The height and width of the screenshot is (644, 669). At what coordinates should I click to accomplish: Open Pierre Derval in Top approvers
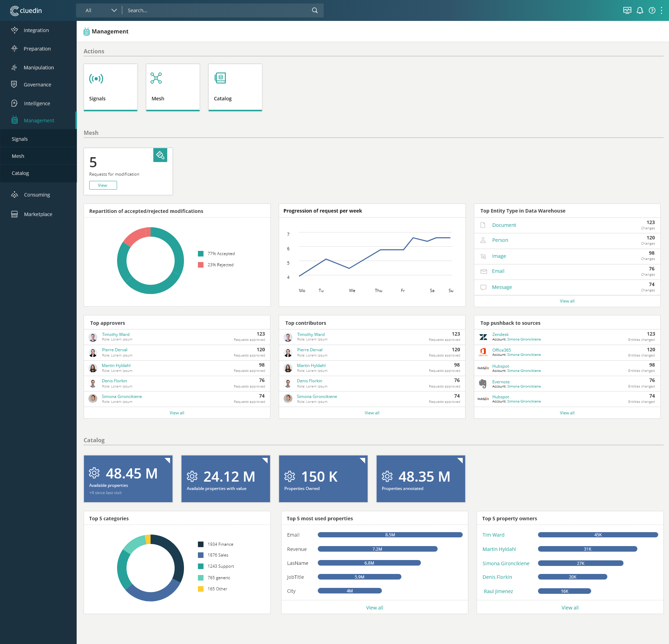[114, 350]
